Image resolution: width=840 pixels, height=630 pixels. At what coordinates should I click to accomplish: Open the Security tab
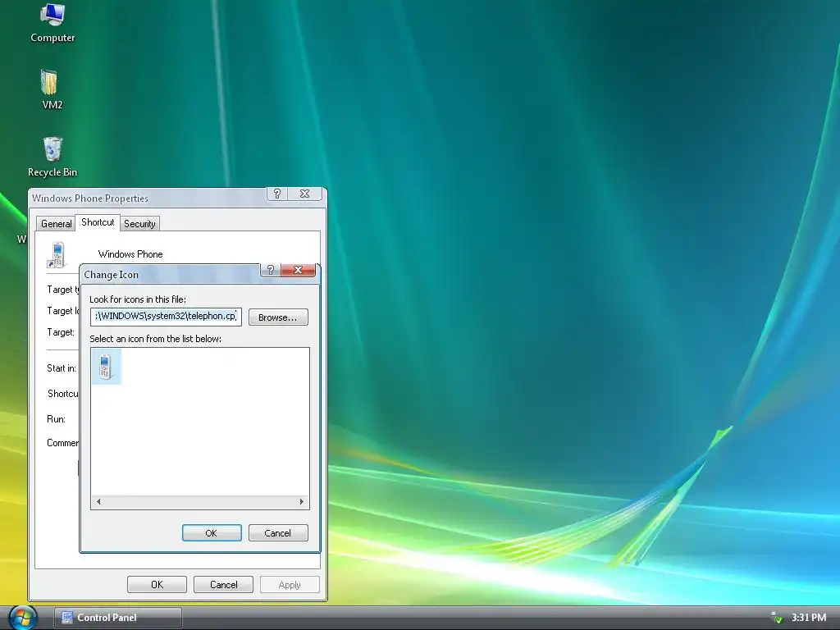point(139,223)
